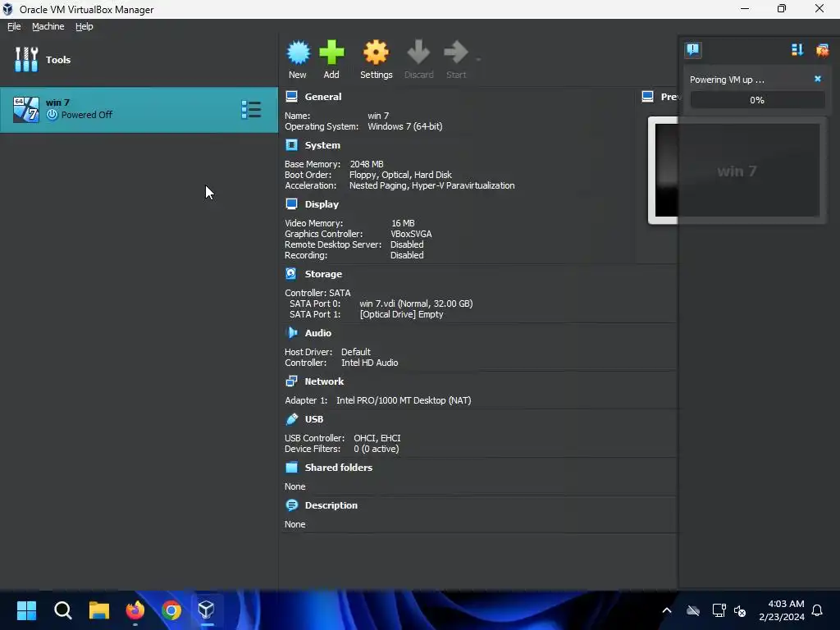The image size is (840, 630).
Task: Click the General section header
Action: coord(322,97)
